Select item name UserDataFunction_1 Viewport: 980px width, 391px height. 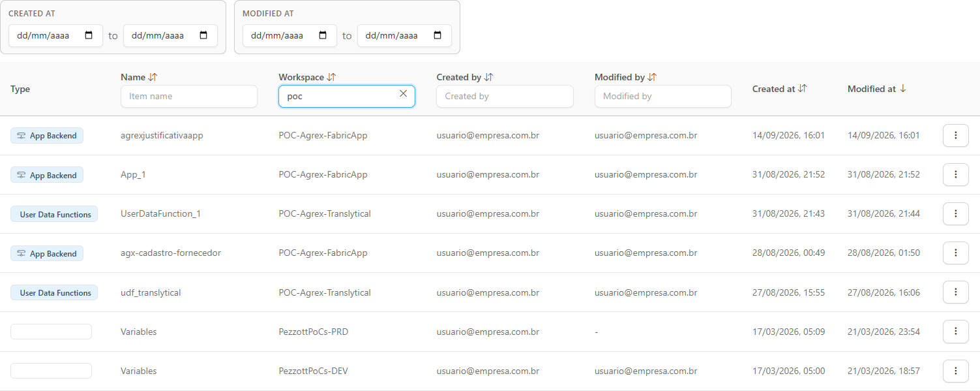pos(160,213)
